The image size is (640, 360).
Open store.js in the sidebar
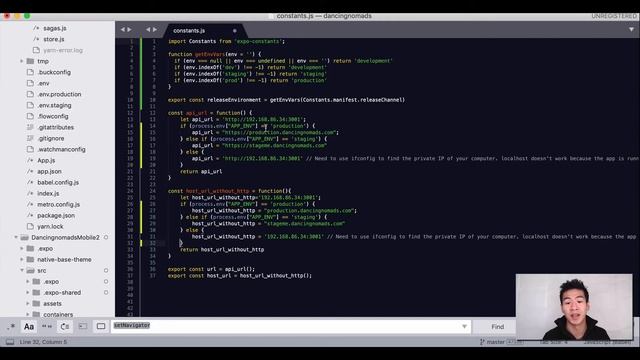click(x=54, y=39)
